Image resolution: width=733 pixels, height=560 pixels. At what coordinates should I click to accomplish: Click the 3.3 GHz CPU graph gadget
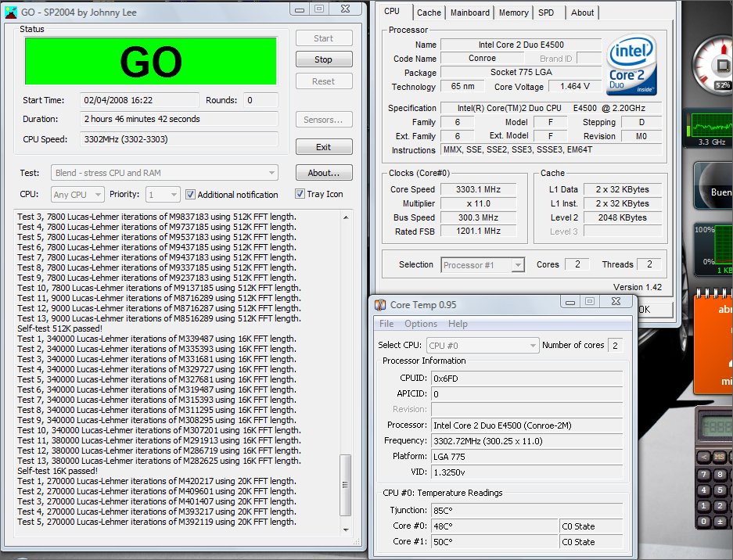[x=709, y=128]
